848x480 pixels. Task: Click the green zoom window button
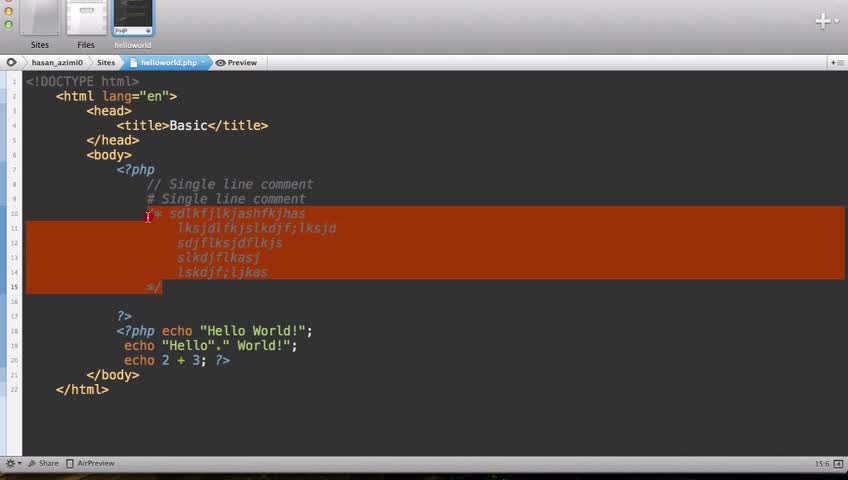pos(8,24)
